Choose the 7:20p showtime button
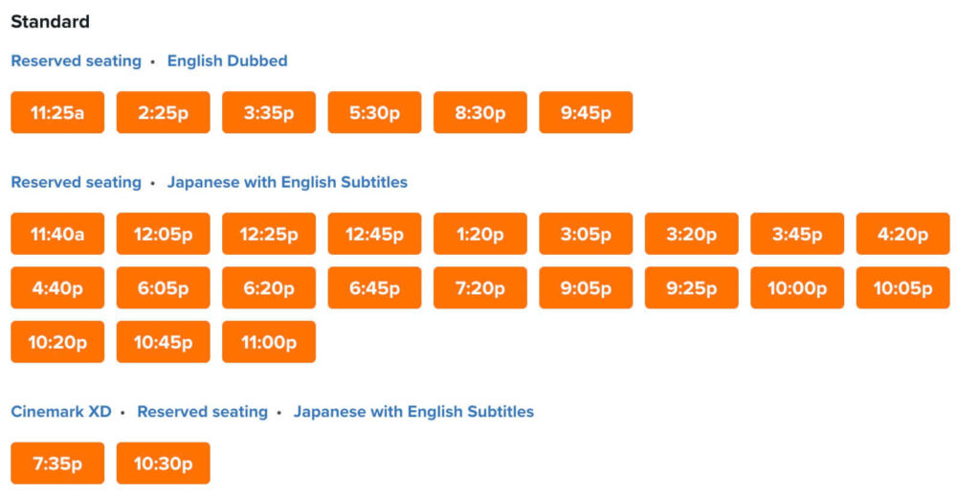Image resolution: width=980 pixels, height=501 pixels. tap(480, 288)
